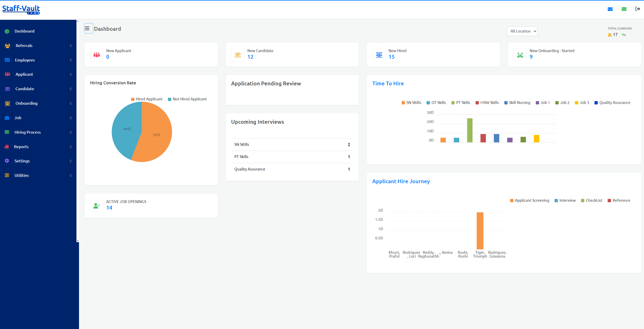Hide PT Skills series in Time To Hire

[461, 103]
